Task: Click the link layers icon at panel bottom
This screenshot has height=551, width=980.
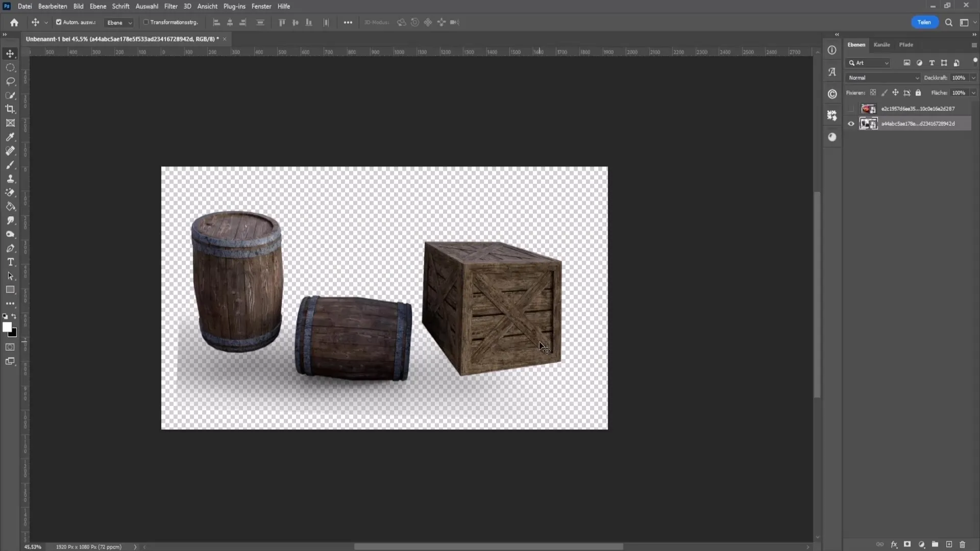Action: pos(880,544)
